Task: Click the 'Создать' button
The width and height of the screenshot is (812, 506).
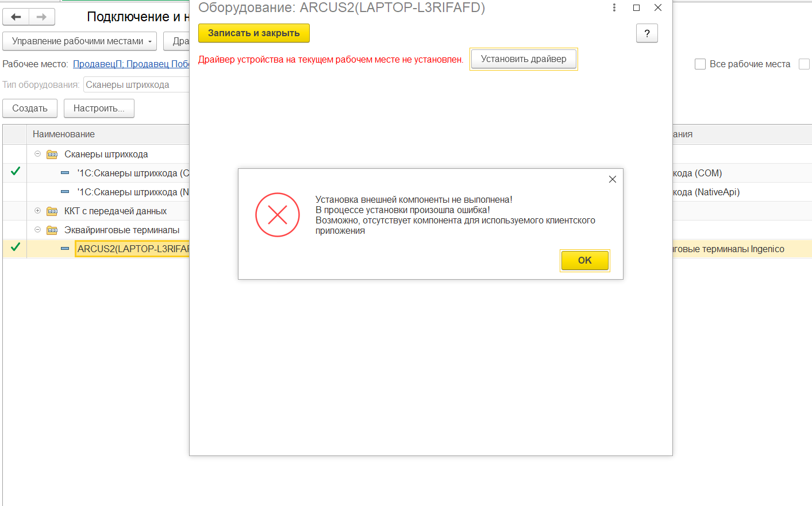Action: tap(30, 109)
